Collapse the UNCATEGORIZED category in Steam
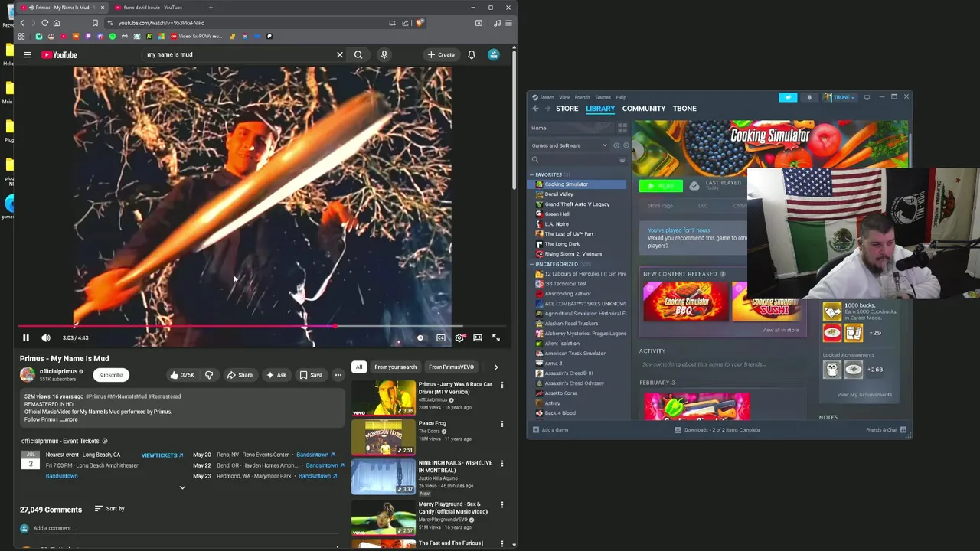This screenshot has width=980, height=551. tap(533, 264)
